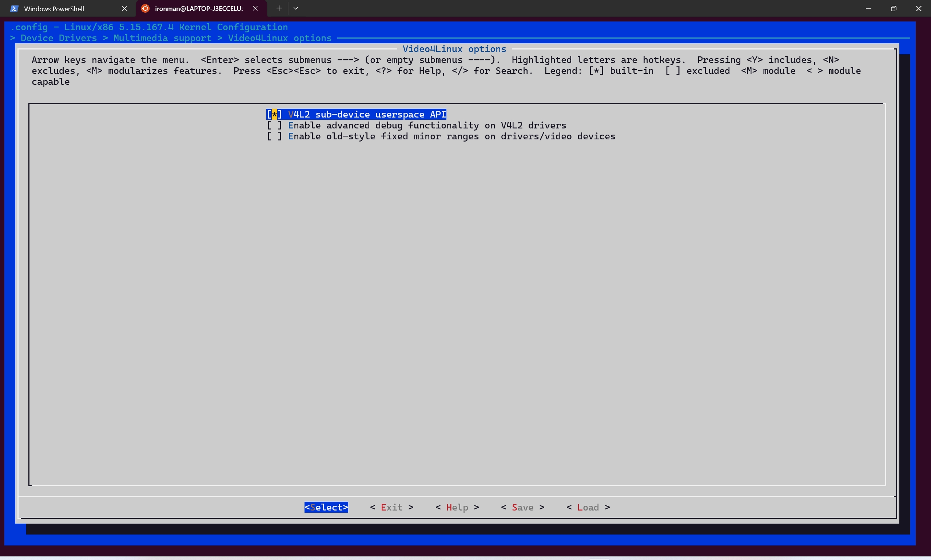This screenshot has height=560, width=931.
Task: Click the 'Video4Linux options' dialog title
Action: (x=454, y=49)
